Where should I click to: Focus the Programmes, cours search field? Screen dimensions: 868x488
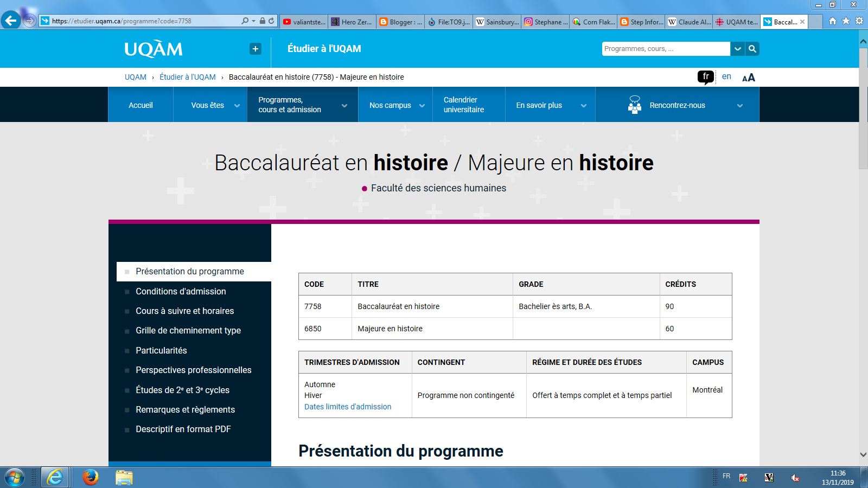point(666,49)
